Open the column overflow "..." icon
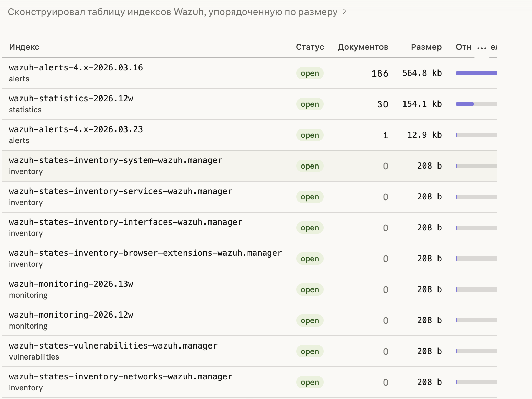The width and height of the screenshot is (532, 399). pos(481,47)
